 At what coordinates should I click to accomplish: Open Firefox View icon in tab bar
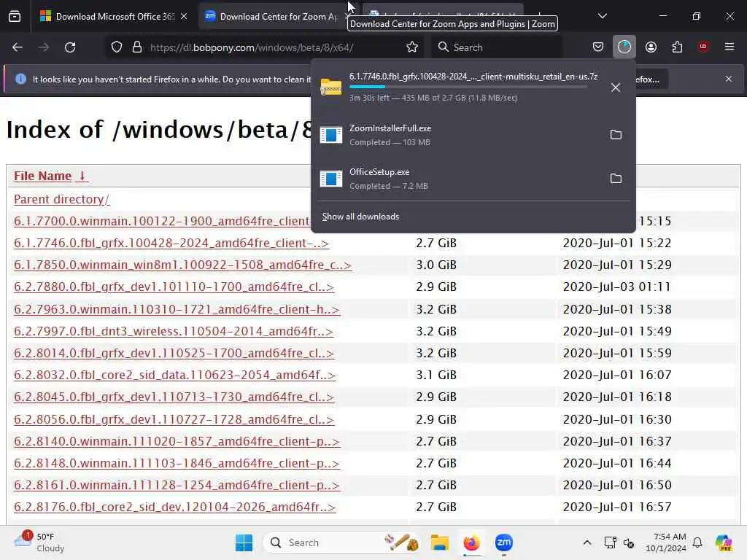coord(15,17)
